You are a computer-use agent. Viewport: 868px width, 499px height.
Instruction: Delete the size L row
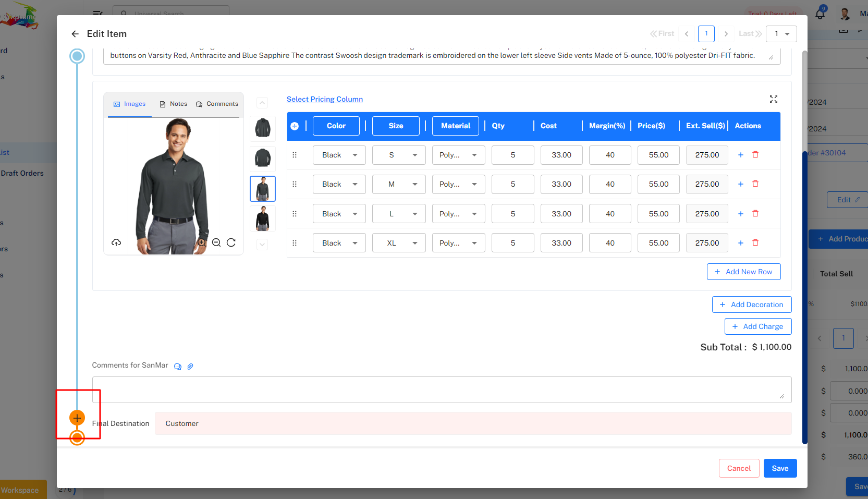755,214
